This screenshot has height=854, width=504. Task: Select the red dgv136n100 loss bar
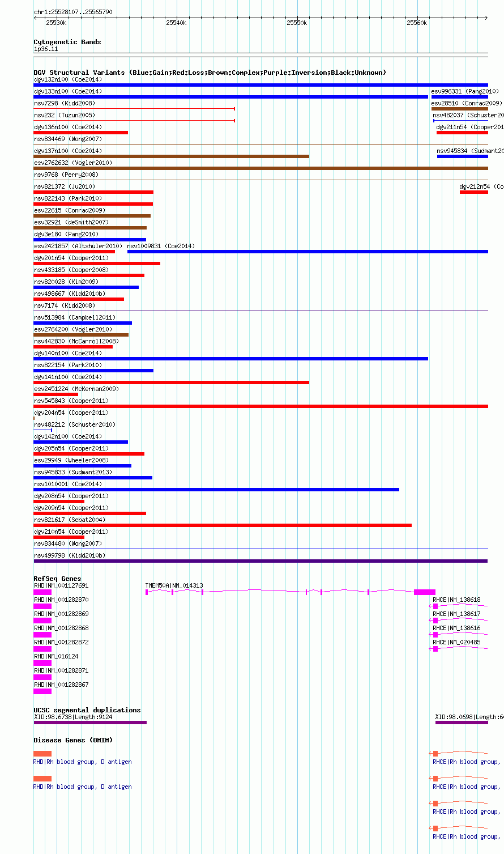pos(80,133)
